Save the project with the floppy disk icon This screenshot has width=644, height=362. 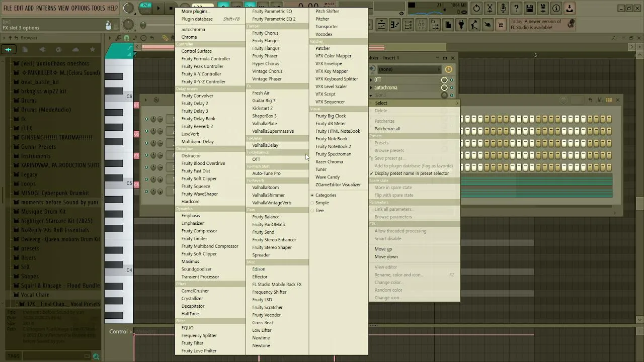point(529,8)
